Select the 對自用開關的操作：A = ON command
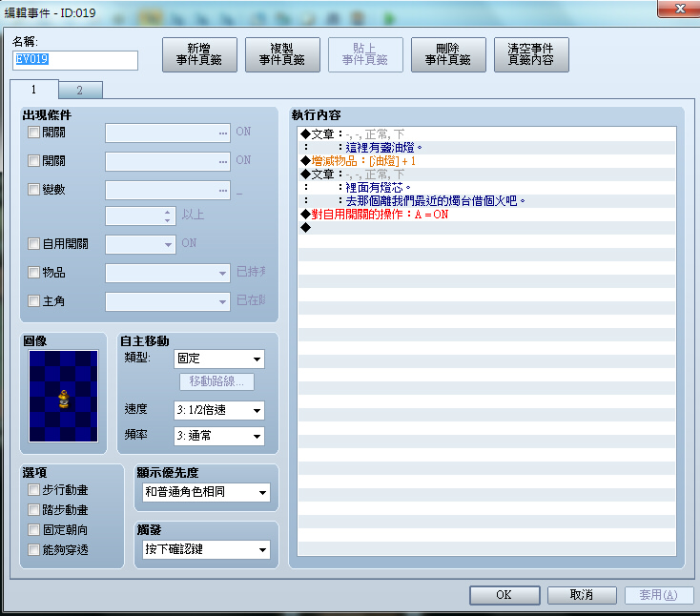Viewport: 700px width, 616px height. coord(486,215)
